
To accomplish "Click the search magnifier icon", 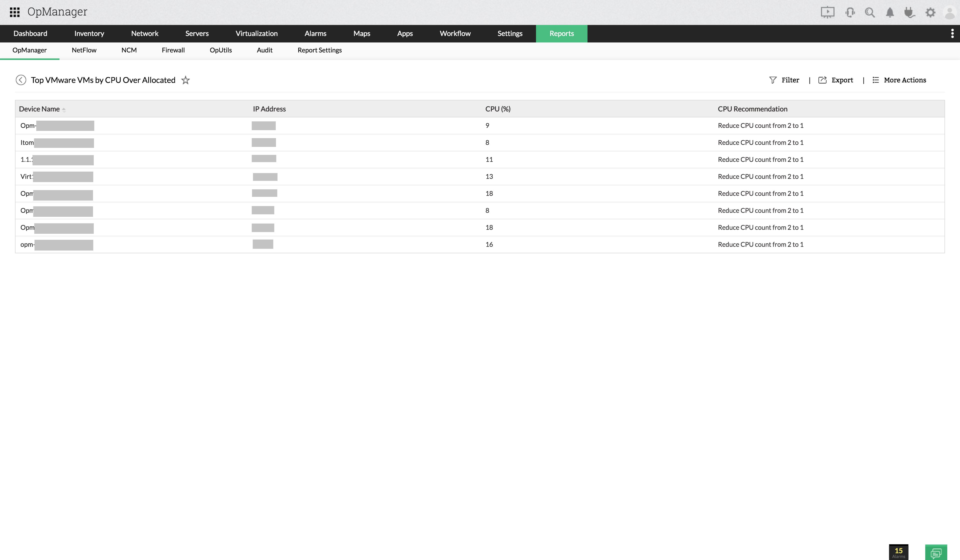I will pos(870,12).
